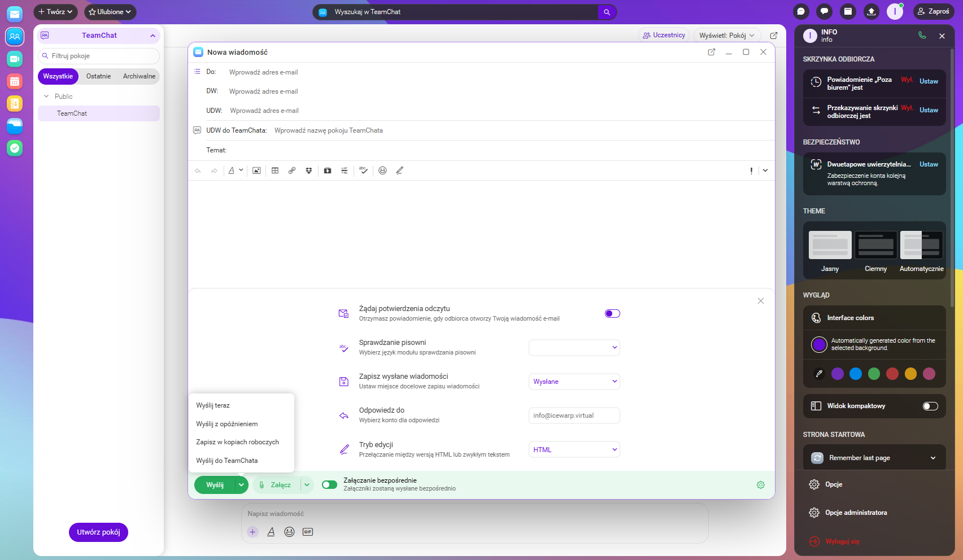This screenshot has height=560, width=963.
Task: Open the calendar app in the left sidebar
Action: 15,81
